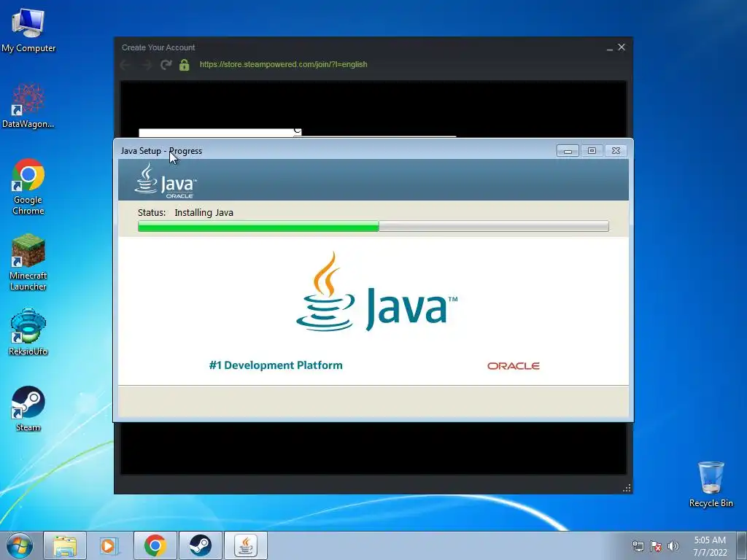Minimize the Create Your Account Steam window

click(610, 47)
